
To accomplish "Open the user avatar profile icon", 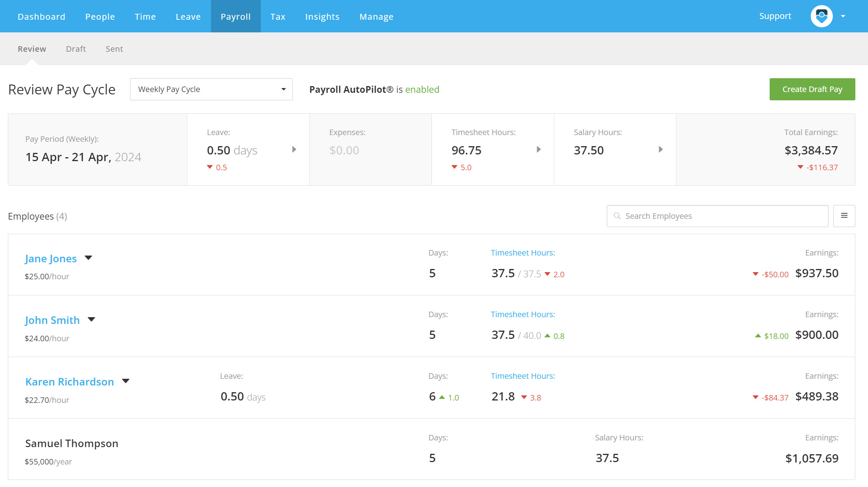I will [x=821, y=16].
